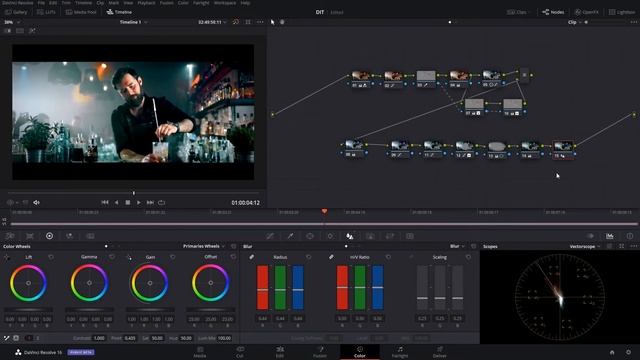Stop playback
This screenshot has width=640, height=360.
click(128, 202)
